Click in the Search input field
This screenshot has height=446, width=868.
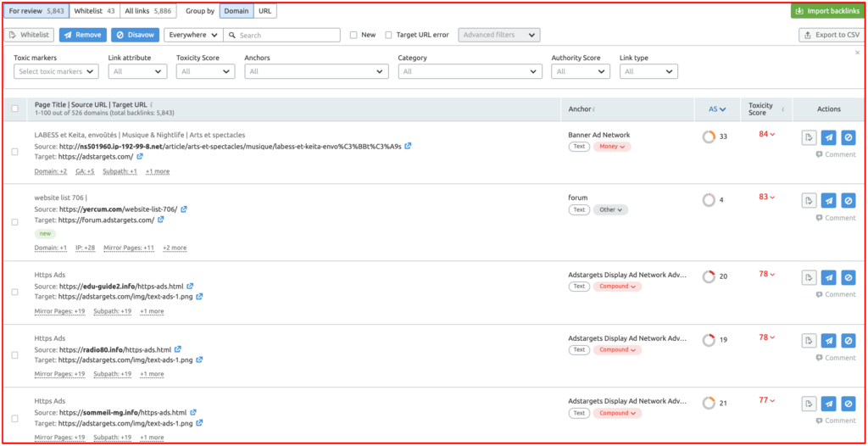[x=281, y=35]
